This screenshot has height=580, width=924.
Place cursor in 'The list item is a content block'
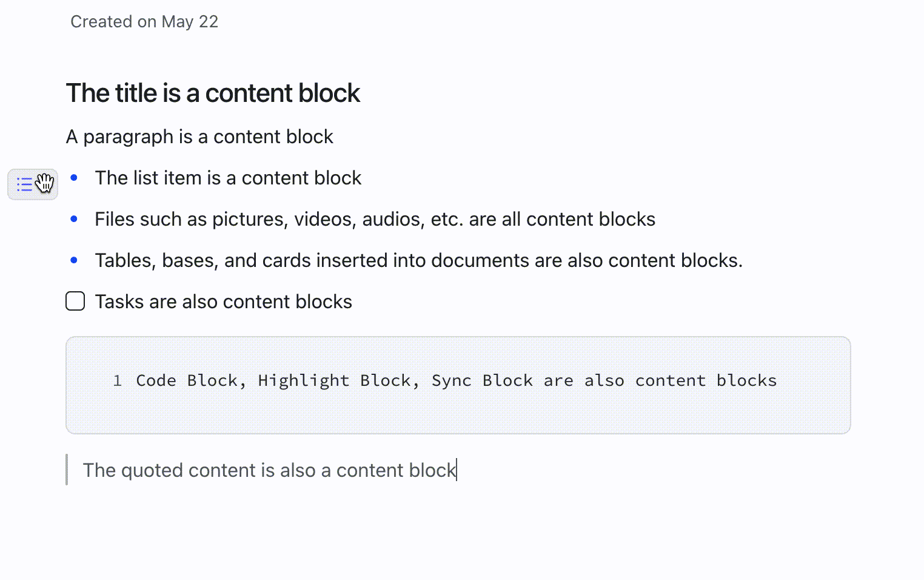tap(228, 178)
